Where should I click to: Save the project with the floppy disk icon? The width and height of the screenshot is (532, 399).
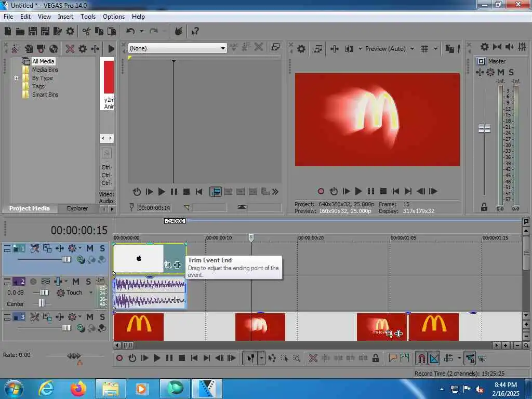[33, 32]
